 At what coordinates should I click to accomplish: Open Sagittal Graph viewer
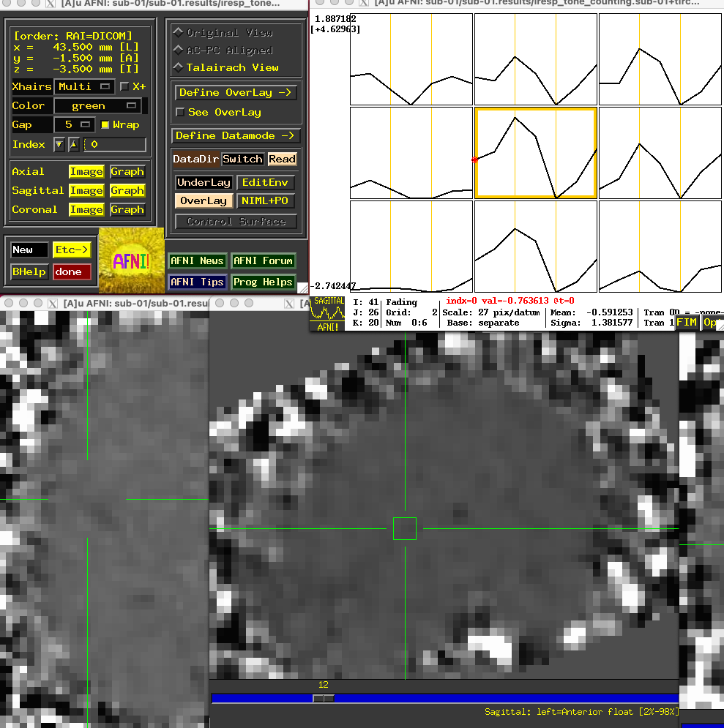coord(127,191)
